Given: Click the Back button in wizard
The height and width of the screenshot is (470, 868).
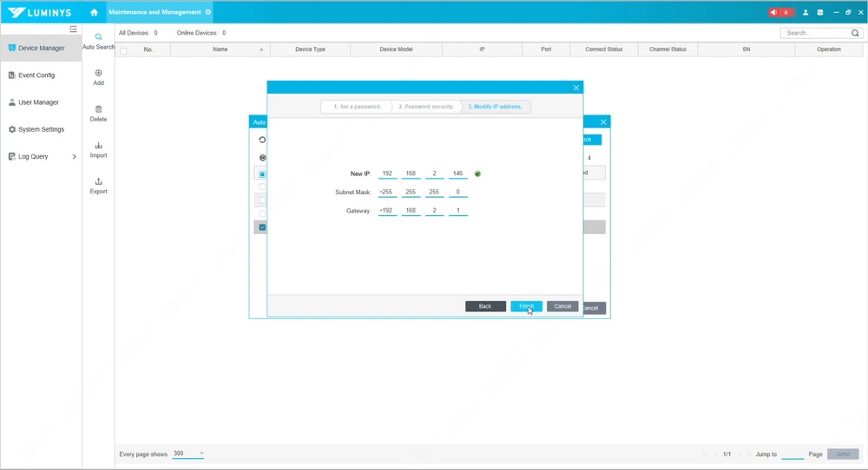Looking at the screenshot, I should tap(485, 306).
